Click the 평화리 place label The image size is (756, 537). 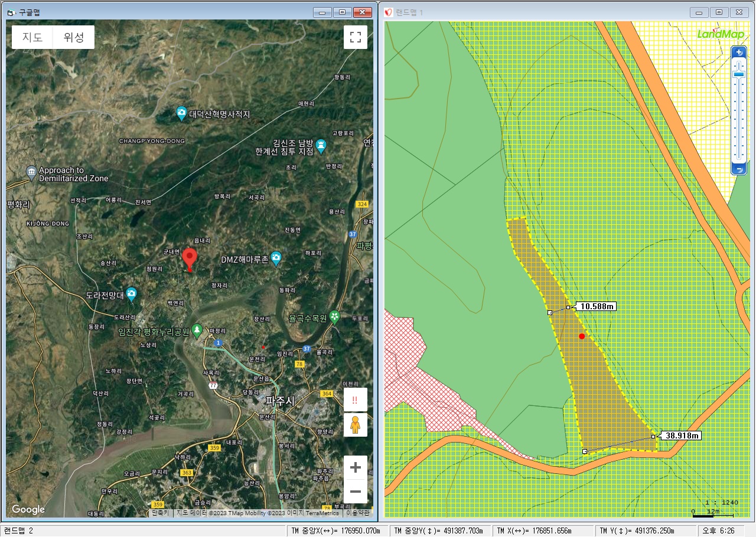click(18, 204)
